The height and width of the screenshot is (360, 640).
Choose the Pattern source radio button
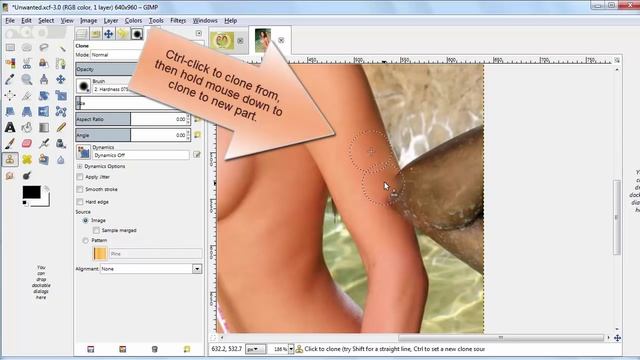click(85, 240)
